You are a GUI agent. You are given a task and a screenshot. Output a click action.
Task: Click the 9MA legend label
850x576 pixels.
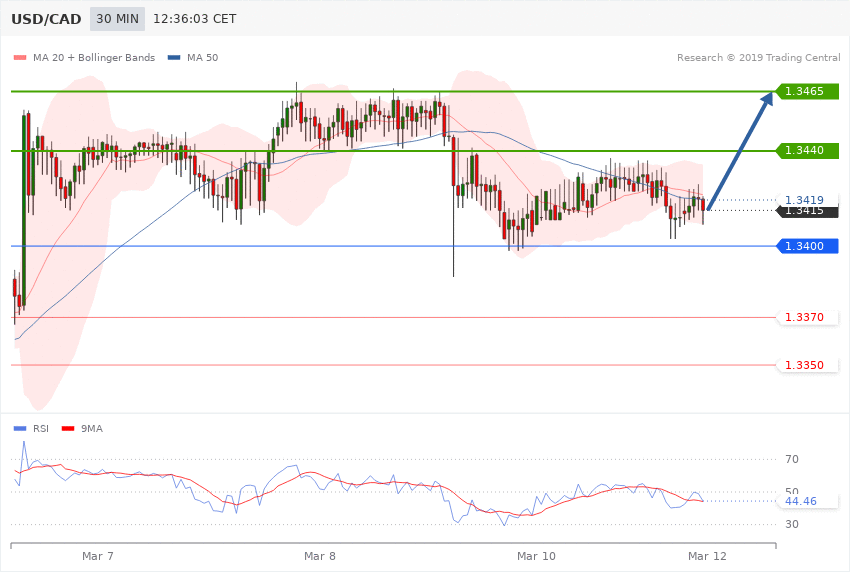tap(92, 429)
